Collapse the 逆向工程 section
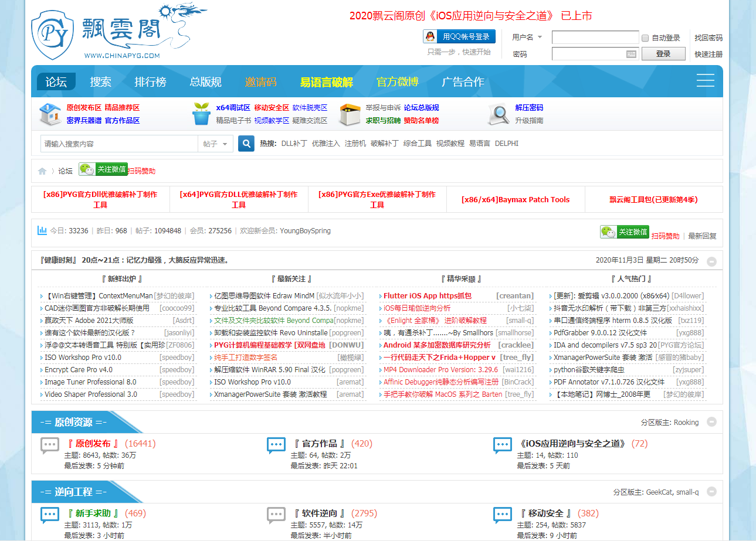 [711, 492]
